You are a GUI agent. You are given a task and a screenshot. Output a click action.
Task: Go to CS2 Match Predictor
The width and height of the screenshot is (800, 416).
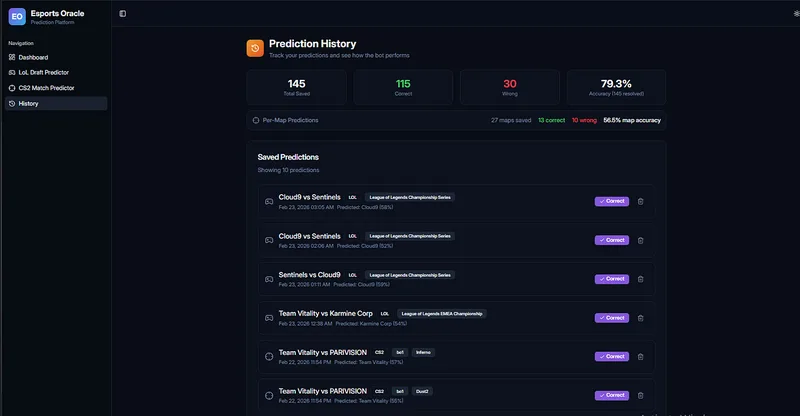(56, 88)
